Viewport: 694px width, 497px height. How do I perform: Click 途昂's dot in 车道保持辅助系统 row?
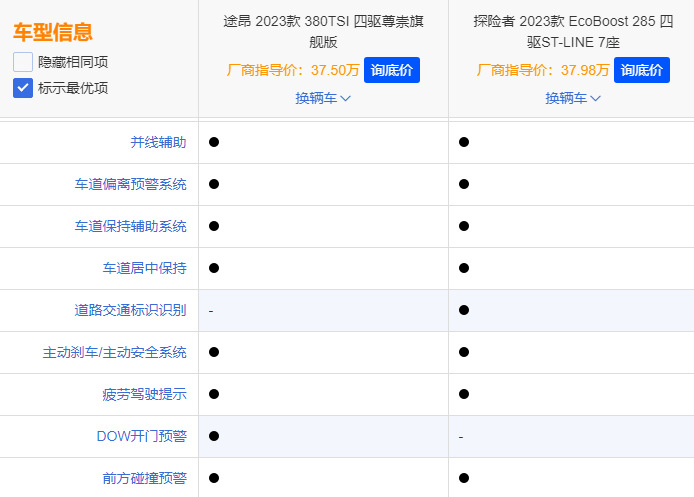214,226
